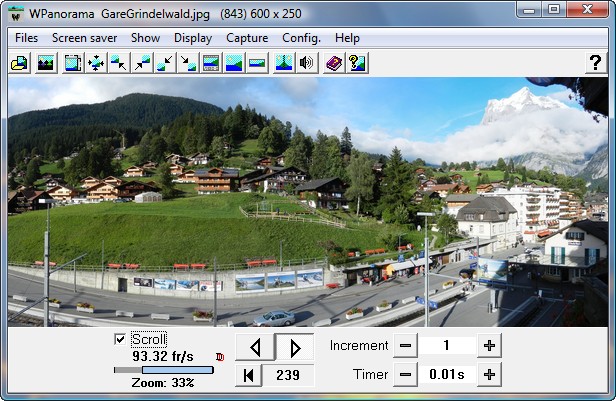Image resolution: width=616 pixels, height=401 pixels.
Task: Click the mountain picture toolbar icon
Action: (46, 63)
